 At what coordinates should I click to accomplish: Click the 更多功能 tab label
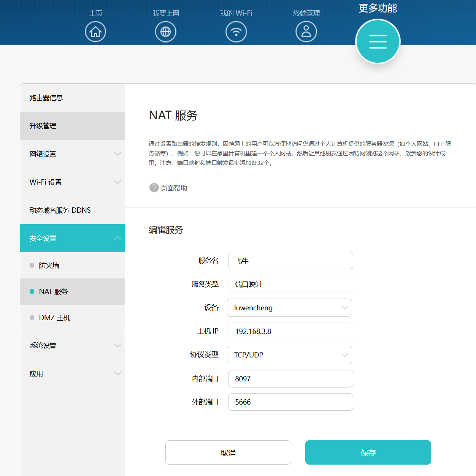(378, 8)
